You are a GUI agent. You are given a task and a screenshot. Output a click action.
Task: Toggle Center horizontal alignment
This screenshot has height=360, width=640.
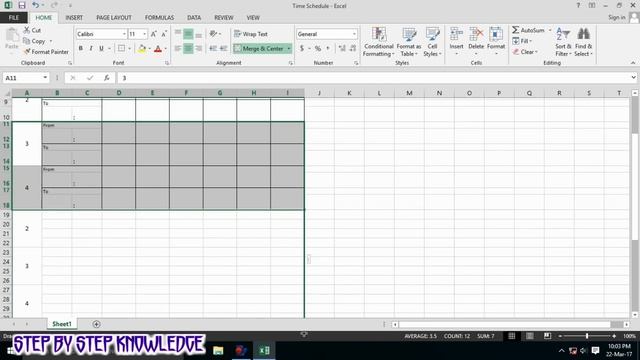tap(188, 49)
